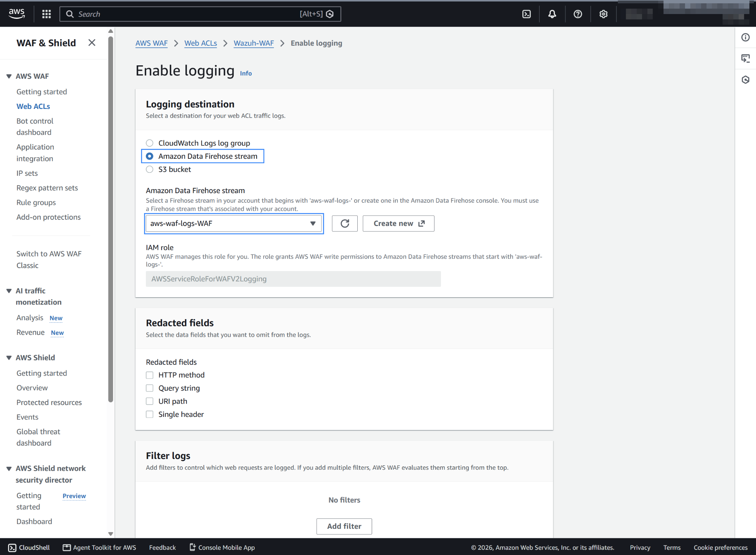Check the Single header redacted field
Image resolution: width=756 pixels, height=555 pixels.
pos(150,414)
